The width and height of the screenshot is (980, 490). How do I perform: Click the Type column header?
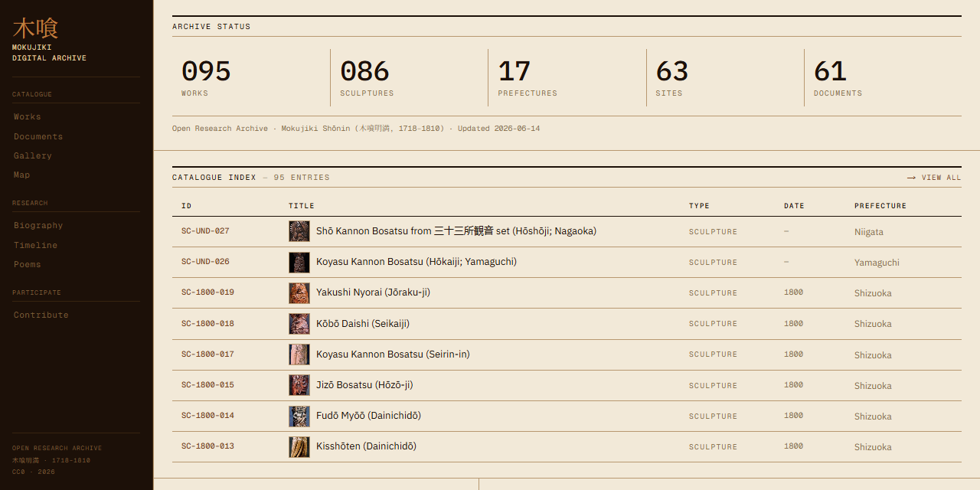(699, 206)
